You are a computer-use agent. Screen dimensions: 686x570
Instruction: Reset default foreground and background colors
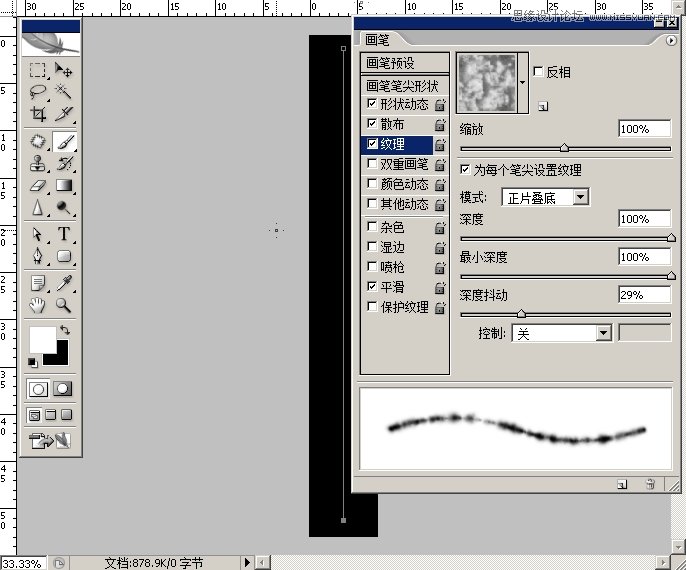(x=32, y=362)
